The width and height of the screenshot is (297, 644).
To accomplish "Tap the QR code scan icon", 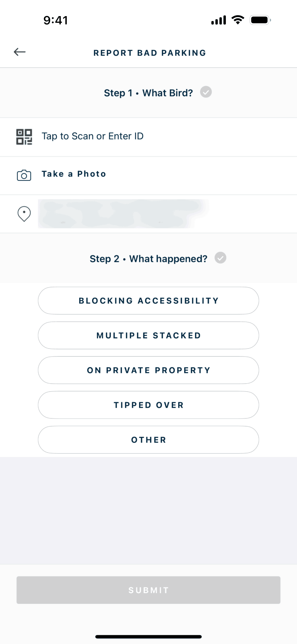I will click(x=24, y=137).
